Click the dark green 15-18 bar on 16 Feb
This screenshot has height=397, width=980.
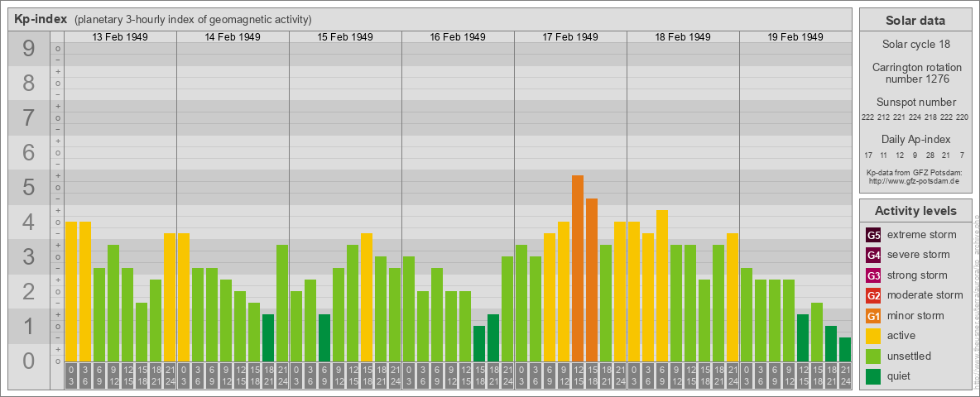pos(479,344)
